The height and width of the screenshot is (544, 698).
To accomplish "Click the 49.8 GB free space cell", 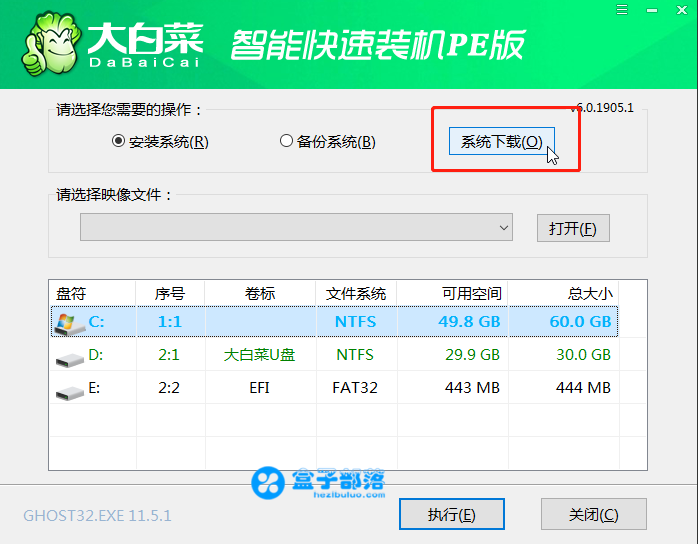I will (x=469, y=321).
